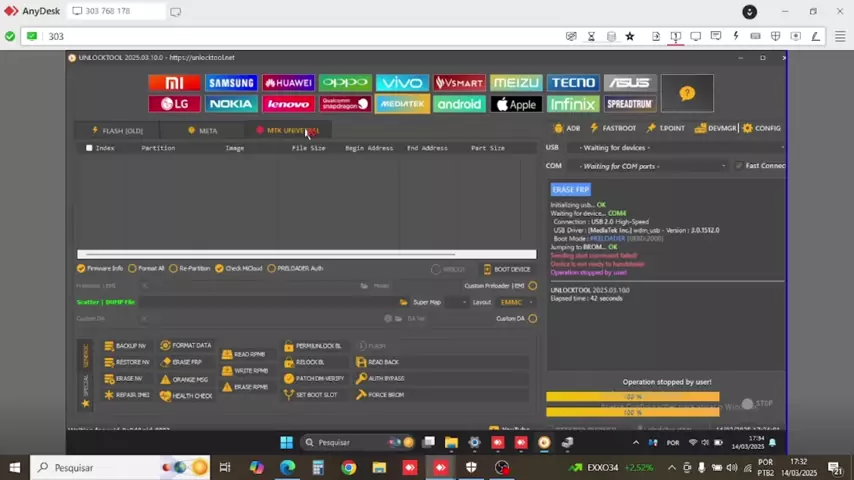
Task: Expand the Layout EMMC dropdown
Action: pyautogui.click(x=517, y=302)
